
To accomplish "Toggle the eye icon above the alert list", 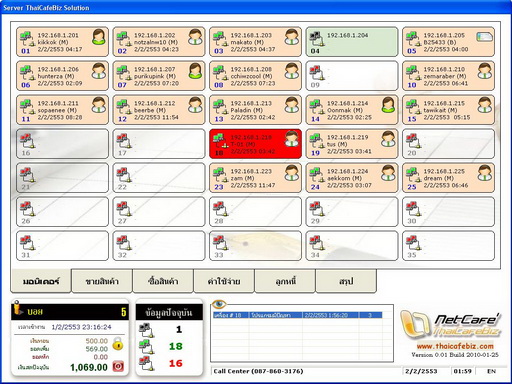I will coord(219,304).
